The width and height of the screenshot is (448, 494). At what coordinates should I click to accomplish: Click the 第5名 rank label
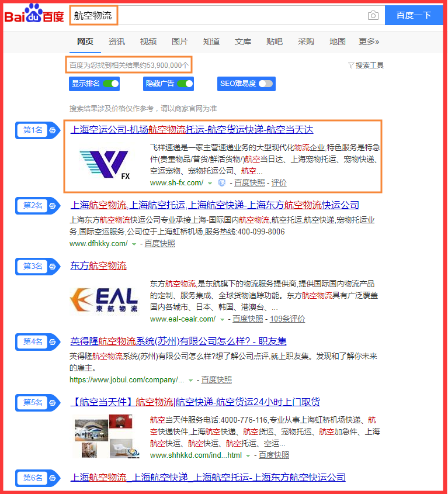click(x=33, y=403)
